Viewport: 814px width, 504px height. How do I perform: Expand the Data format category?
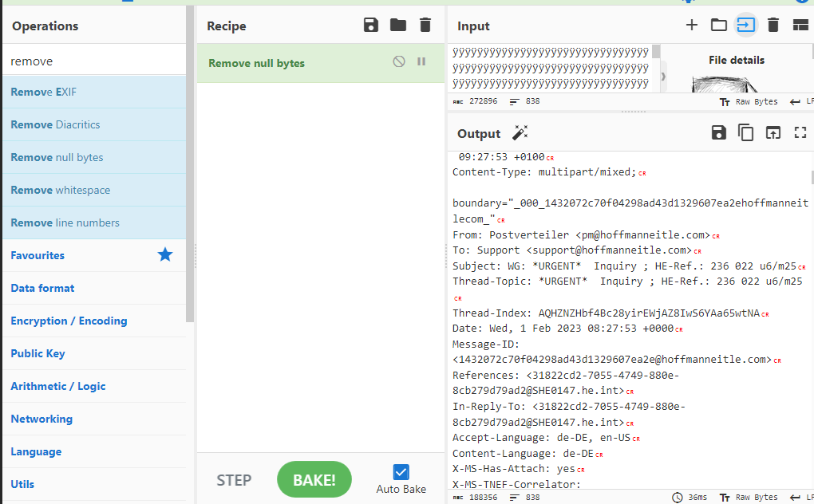point(42,288)
